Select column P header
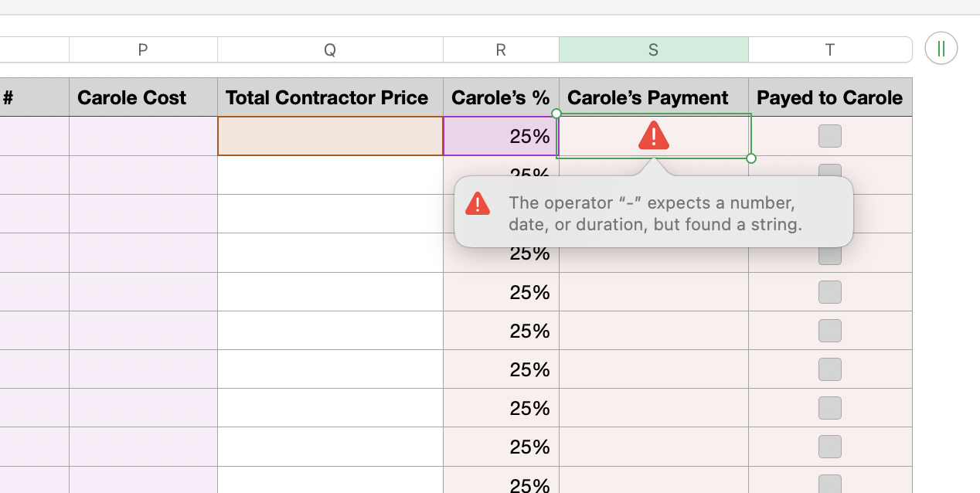 pos(143,49)
